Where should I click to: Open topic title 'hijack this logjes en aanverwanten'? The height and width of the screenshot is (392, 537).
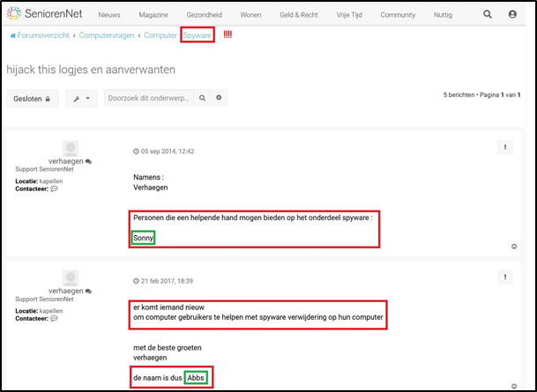pyautogui.click(x=91, y=68)
